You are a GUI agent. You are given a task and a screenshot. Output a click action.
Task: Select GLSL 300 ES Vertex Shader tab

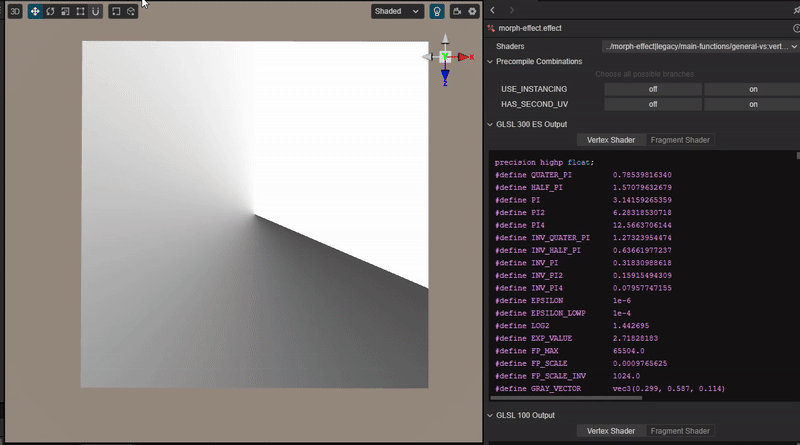coord(611,140)
